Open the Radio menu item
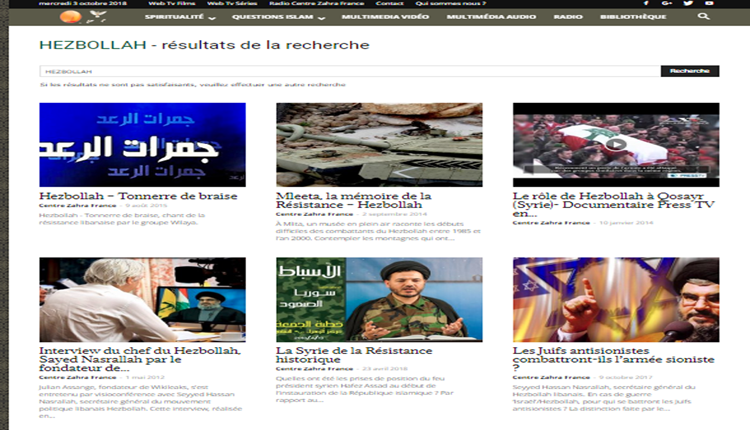750x430 pixels. [568, 17]
